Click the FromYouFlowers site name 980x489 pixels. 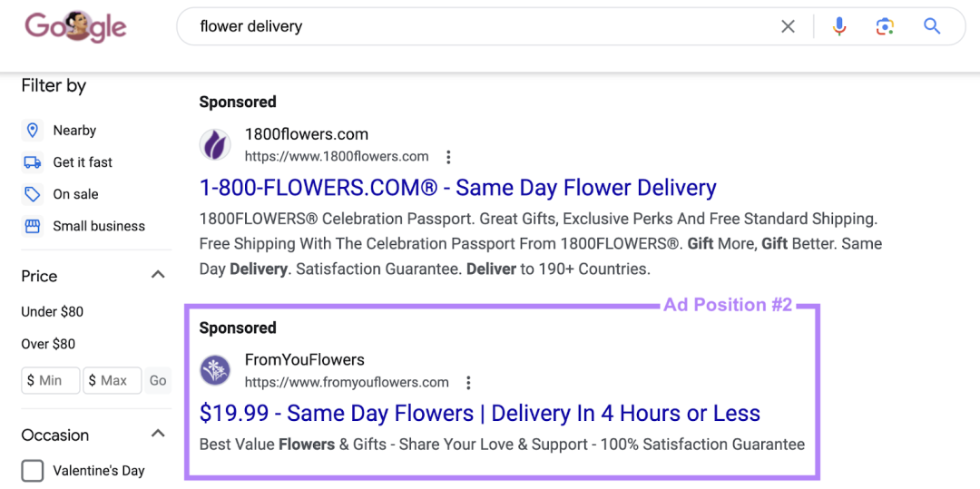(x=305, y=360)
